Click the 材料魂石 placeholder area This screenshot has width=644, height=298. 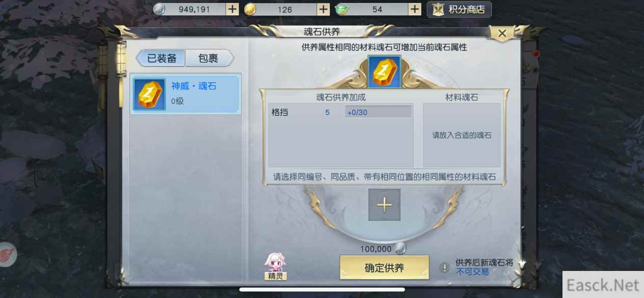pos(462,135)
